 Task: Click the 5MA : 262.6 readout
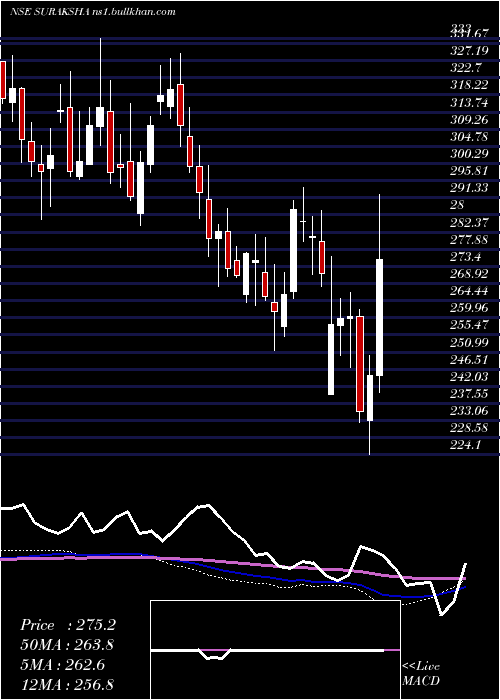point(62,665)
